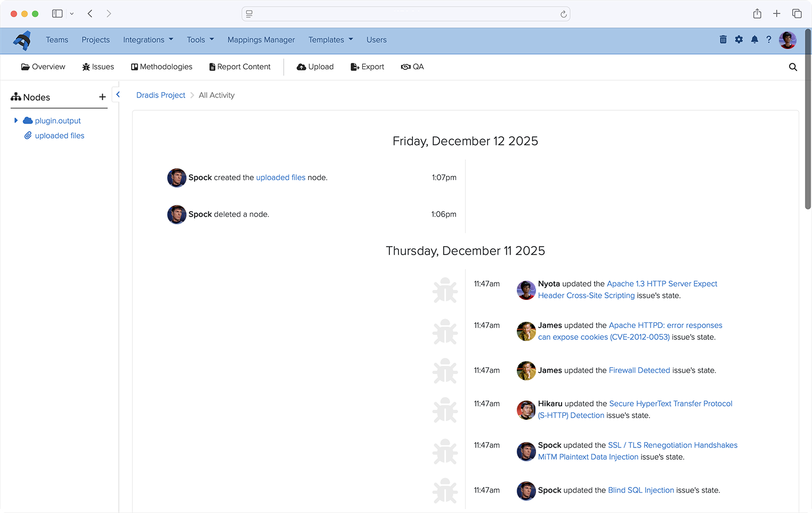Image resolution: width=812 pixels, height=513 pixels.
Task: Open plugin.output node
Action: coord(58,121)
